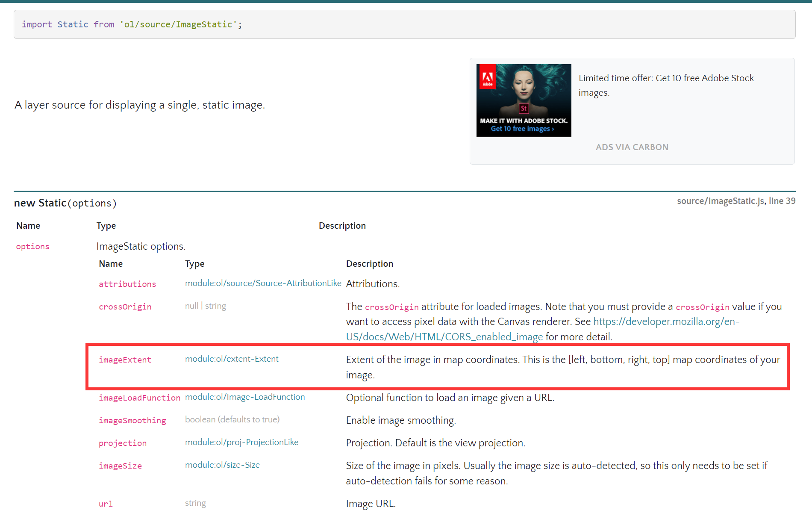Screen dimensions: 812x531
Task: Select the imageExtent option name
Action: tap(125, 360)
